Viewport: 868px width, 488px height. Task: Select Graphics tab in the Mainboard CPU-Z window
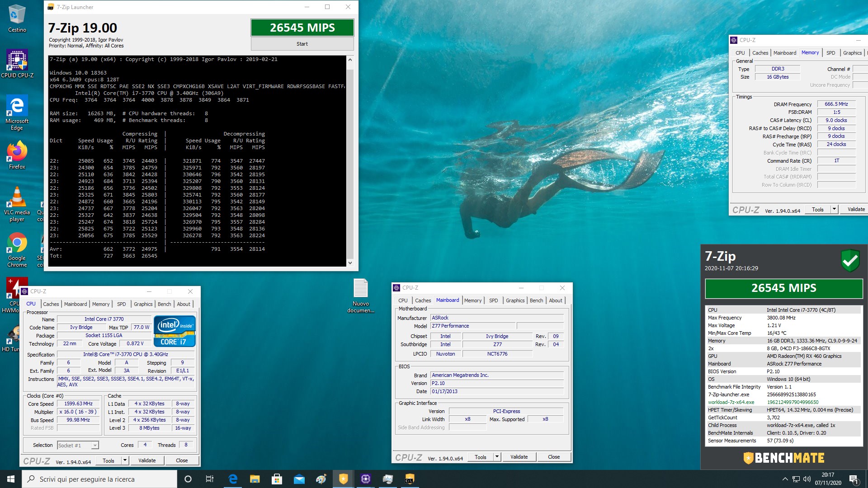point(515,300)
